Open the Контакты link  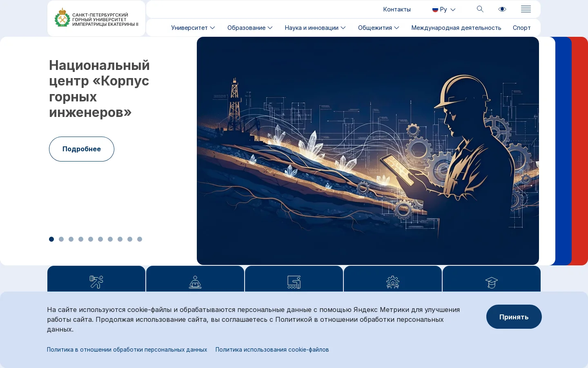[x=397, y=9]
